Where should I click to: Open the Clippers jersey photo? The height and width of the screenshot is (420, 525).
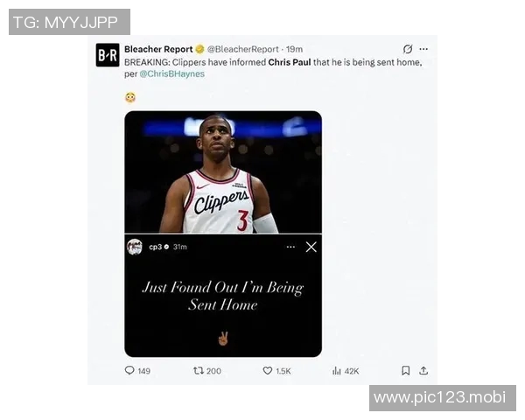pyautogui.click(x=223, y=172)
